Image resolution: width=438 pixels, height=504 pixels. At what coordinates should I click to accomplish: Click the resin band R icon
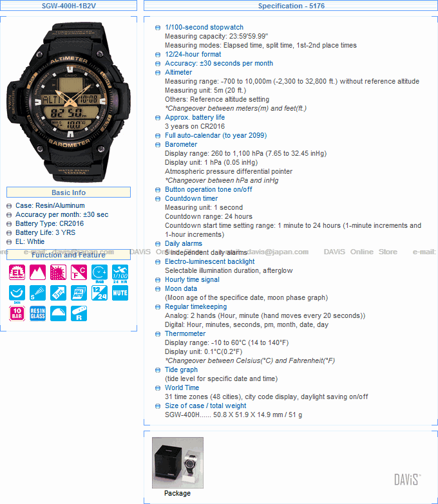(x=79, y=313)
